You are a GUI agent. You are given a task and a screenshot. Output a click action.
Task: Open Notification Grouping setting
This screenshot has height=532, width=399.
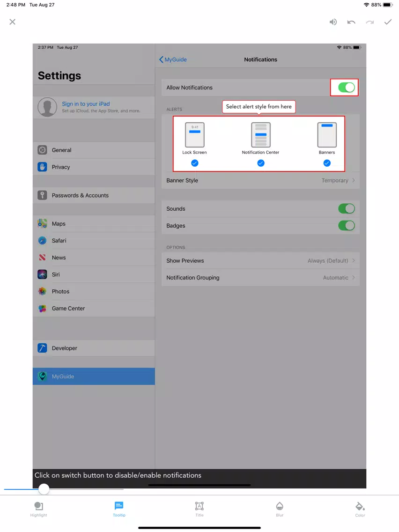click(x=260, y=278)
